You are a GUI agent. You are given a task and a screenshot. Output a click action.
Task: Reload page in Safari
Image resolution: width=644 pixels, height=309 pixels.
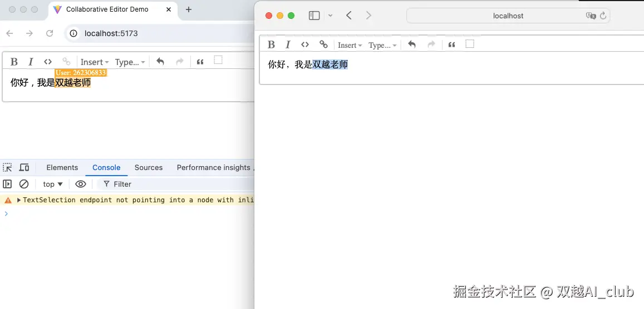(603, 16)
